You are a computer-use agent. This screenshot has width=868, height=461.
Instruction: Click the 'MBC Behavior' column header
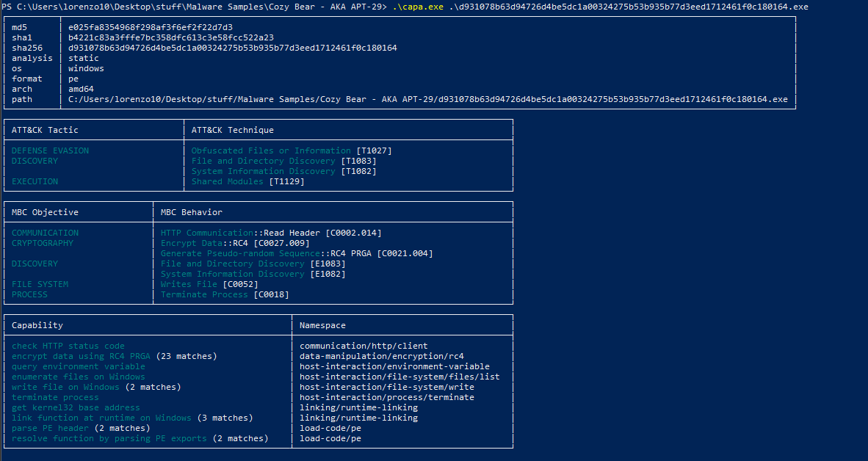click(x=192, y=212)
